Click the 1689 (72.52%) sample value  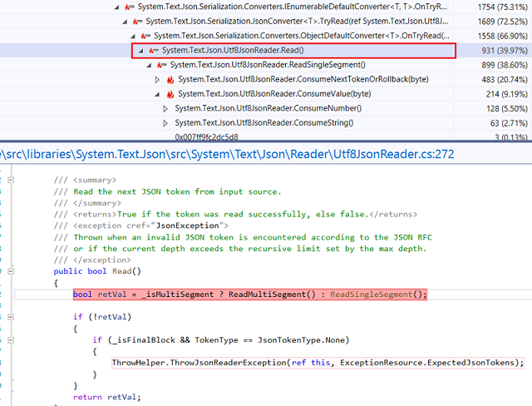502,22
